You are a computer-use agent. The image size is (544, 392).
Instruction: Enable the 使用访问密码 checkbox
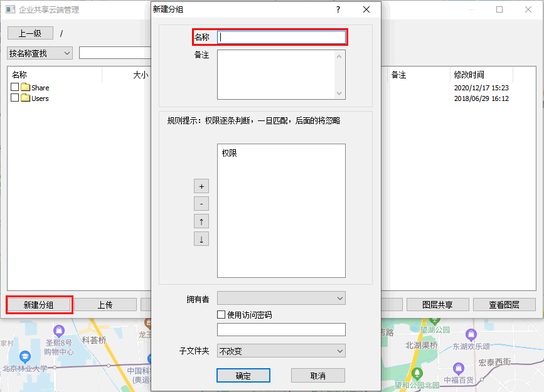tap(221, 315)
